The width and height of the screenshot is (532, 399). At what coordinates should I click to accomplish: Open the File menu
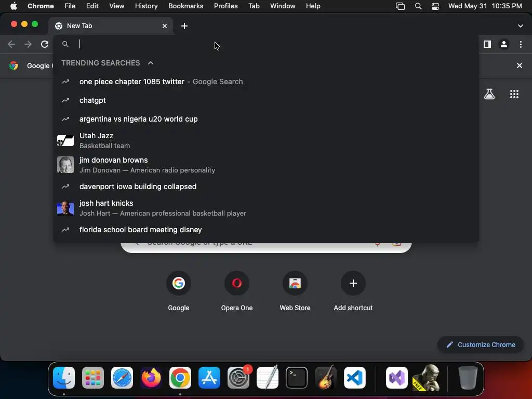tap(70, 6)
